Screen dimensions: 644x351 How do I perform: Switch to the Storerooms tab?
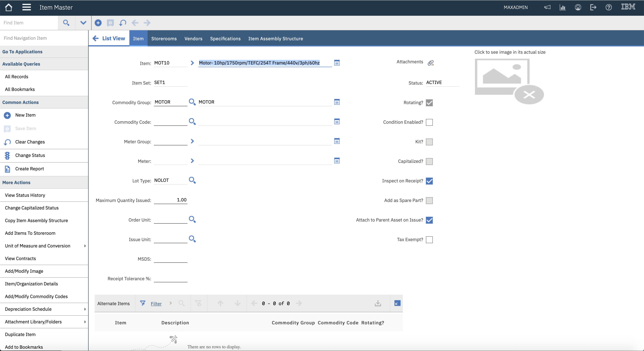[x=164, y=39]
